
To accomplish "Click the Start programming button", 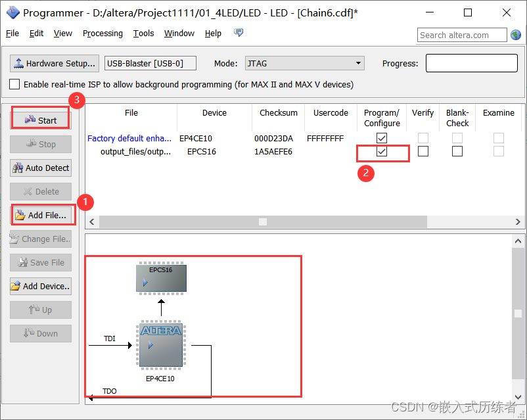I will pos(40,120).
